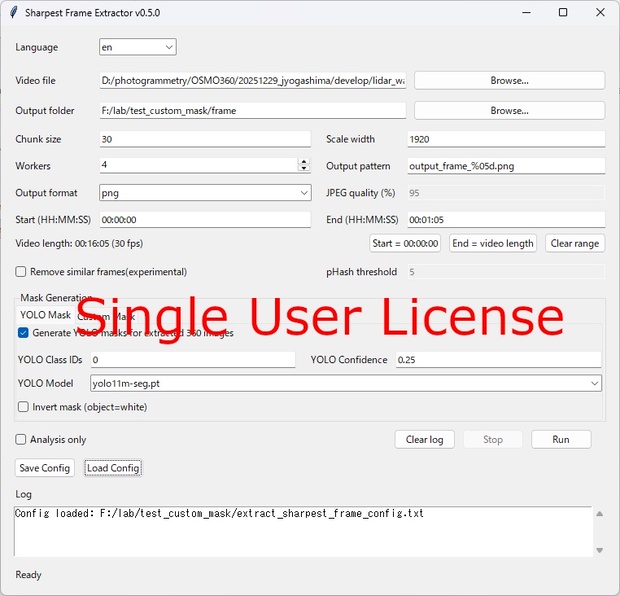Click the Output folder path field
The width and height of the screenshot is (620, 596).
253,111
